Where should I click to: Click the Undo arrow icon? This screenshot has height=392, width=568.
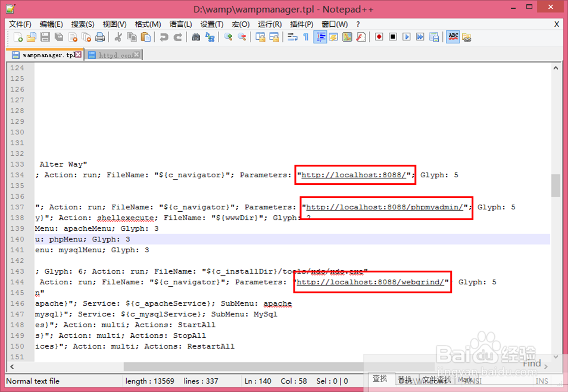coord(164,37)
